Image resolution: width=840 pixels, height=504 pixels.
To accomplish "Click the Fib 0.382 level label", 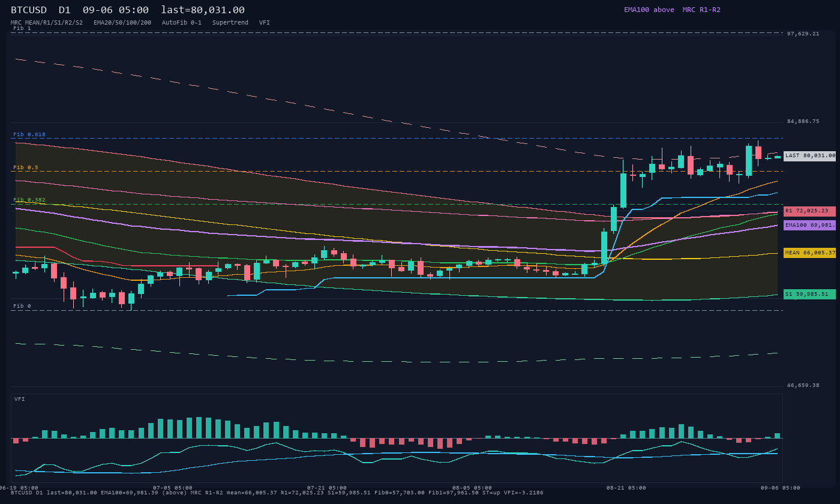I will 29,200.
